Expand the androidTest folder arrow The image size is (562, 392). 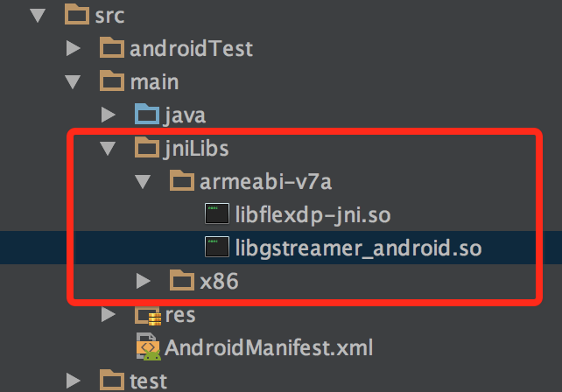point(74,48)
